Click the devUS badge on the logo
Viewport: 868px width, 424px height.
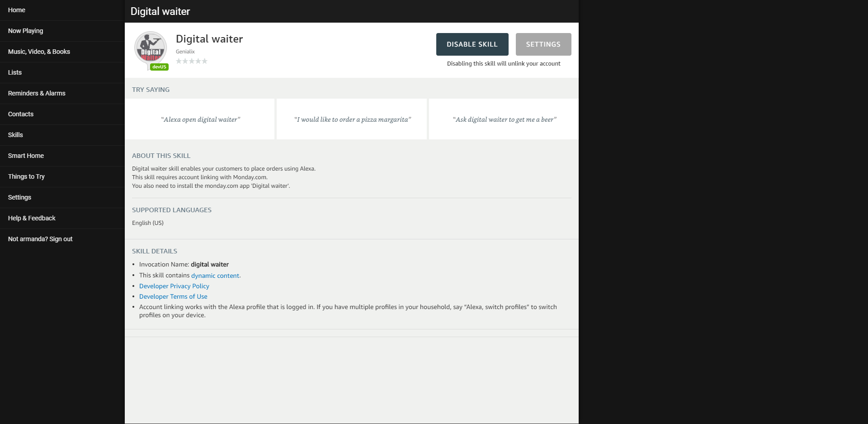pyautogui.click(x=159, y=67)
